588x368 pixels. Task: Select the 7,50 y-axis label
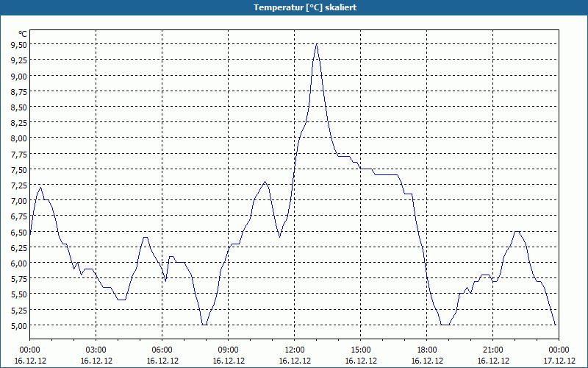(x=20, y=169)
